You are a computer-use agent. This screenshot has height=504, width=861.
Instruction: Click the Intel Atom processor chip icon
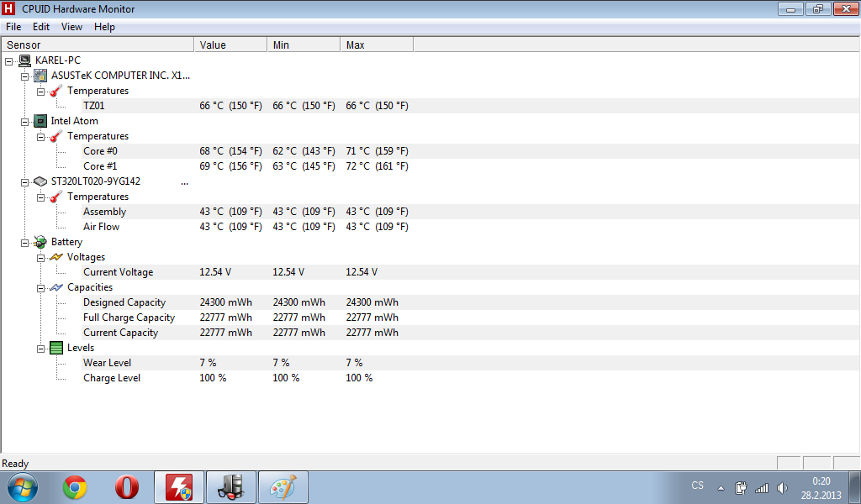40,121
